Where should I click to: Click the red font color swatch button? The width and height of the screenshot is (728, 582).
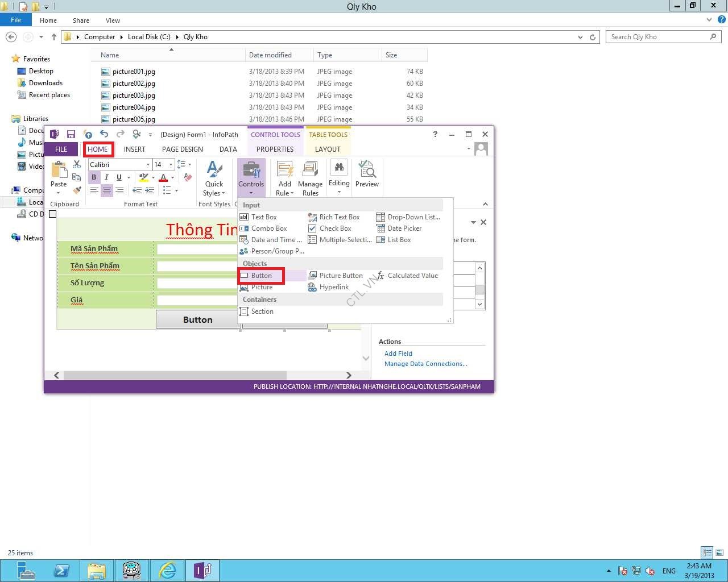point(164,177)
